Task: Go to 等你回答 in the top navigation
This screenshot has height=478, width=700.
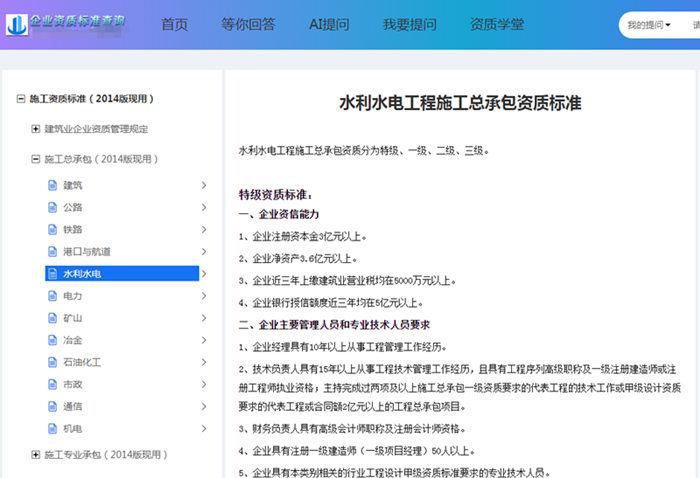Action: pyautogui.click(x=248, y=24)
